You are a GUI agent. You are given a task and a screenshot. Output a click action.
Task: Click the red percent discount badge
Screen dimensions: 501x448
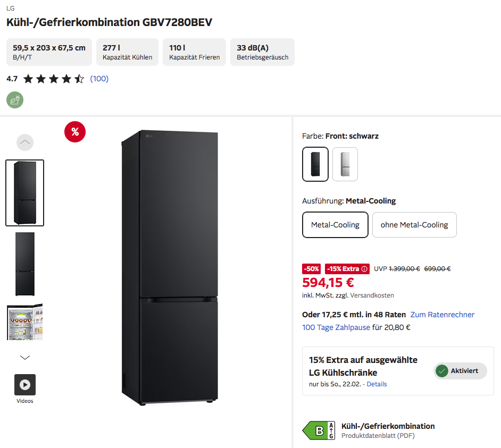point(75,132)
